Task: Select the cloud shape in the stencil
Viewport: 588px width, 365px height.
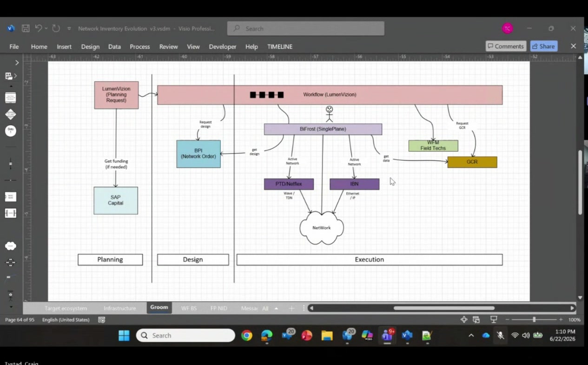Action: click(10, 246)
